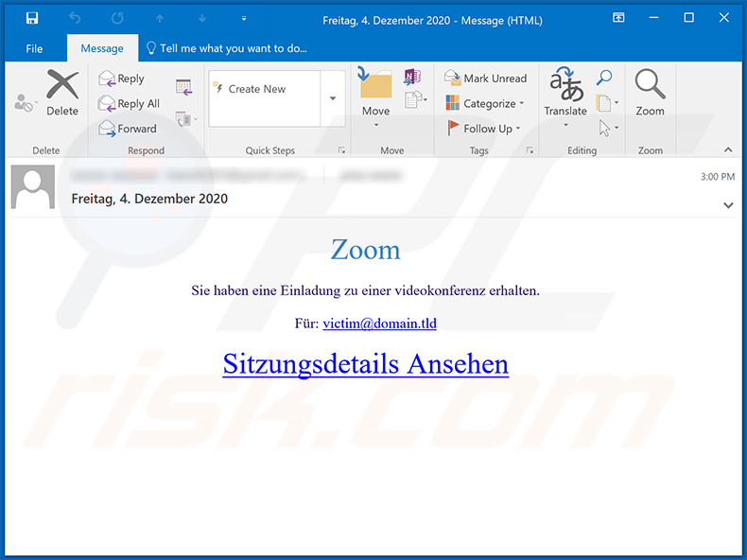Save the message with the floppy disk icon
747x560 pixels.
[32, 18]
